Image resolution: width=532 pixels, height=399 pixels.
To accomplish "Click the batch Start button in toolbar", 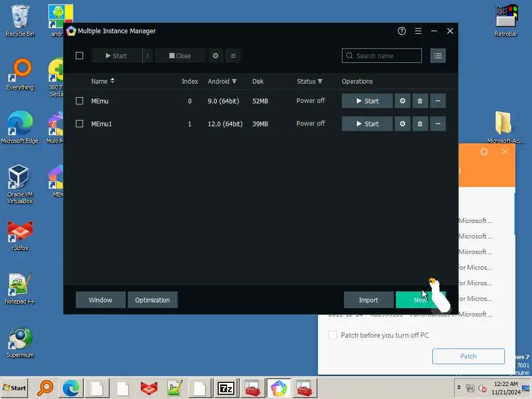I will tap(117, 56).
